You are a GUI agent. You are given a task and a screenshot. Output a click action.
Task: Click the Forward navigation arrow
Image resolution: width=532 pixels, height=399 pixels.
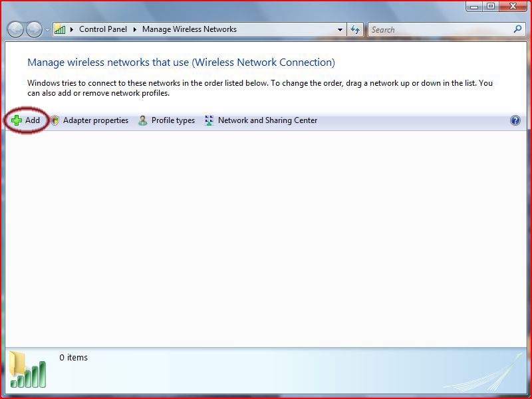pyautogui.click(x=34, y=29)
